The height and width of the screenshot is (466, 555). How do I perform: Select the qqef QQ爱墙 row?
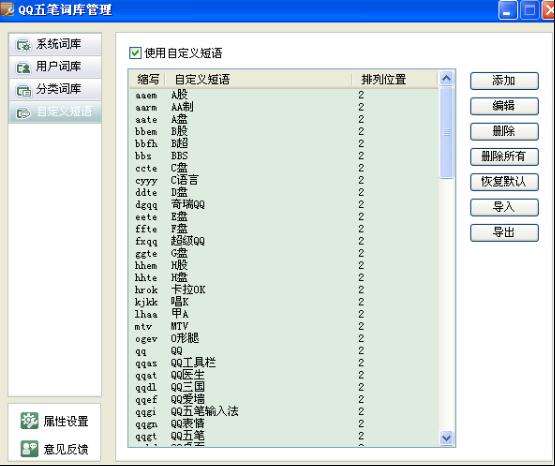(x=283, y=399)
